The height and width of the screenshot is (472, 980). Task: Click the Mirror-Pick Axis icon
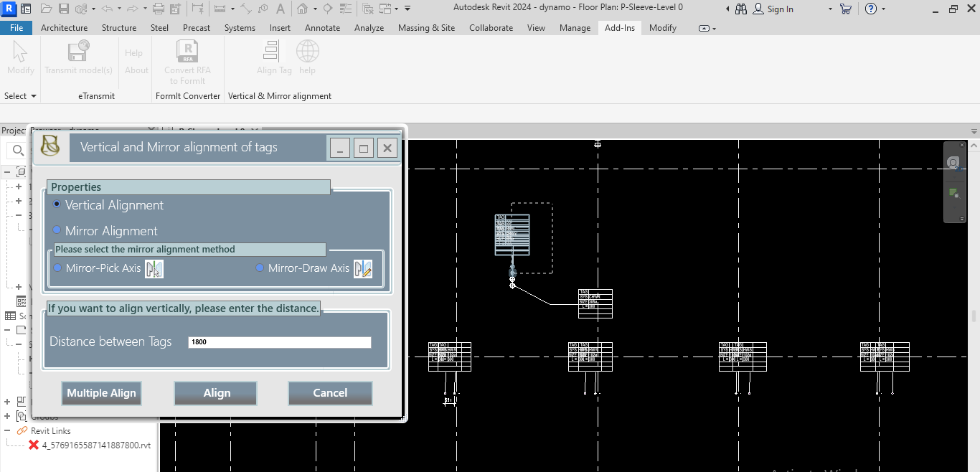click(x=154, y=269)
